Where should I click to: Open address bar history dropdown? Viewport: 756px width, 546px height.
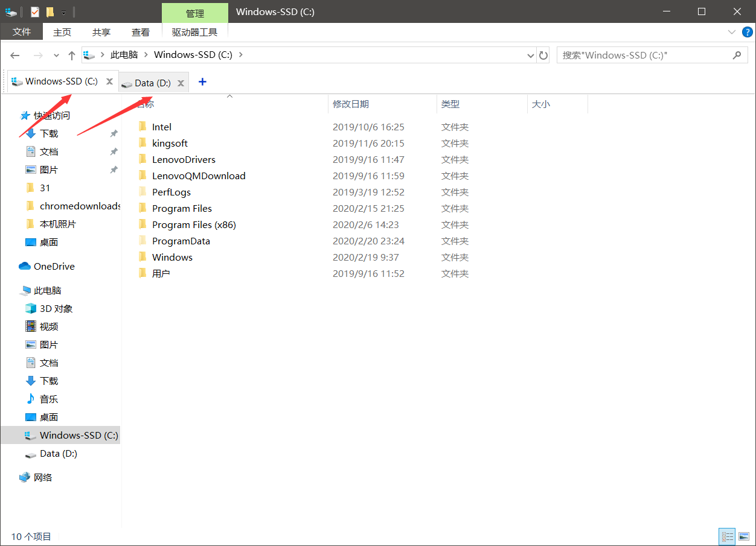531,56
